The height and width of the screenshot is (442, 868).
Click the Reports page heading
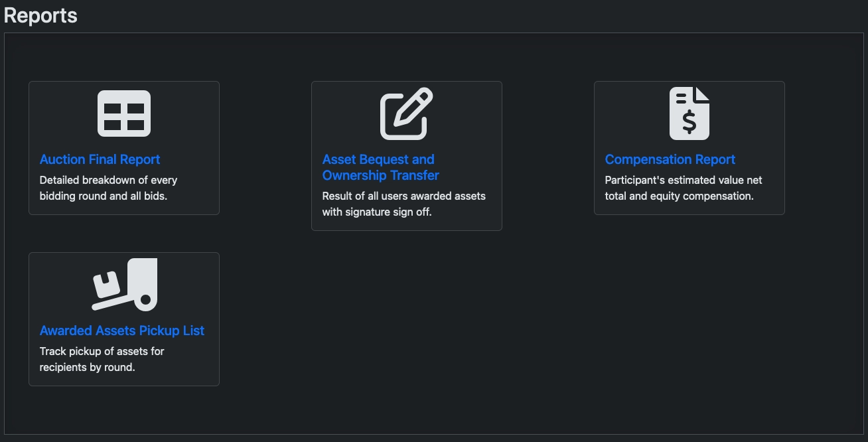pos(40,15)
